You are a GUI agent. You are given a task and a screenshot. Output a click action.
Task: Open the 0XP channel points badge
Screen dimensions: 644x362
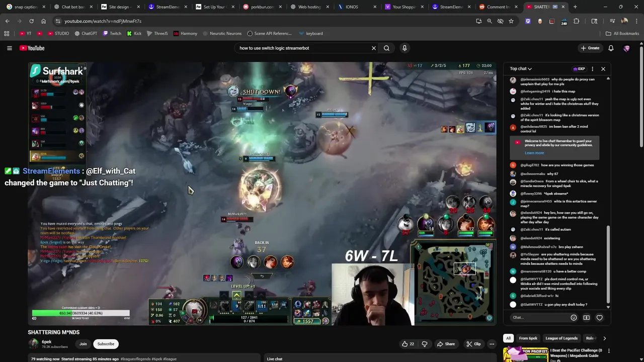(x=579, y=68)
